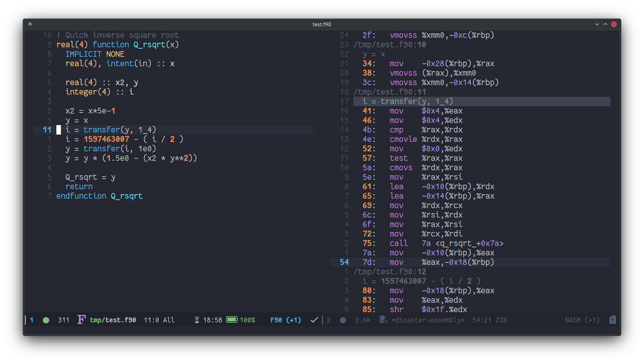Click the 18:58 clock in the modeline

coord(212,320)
